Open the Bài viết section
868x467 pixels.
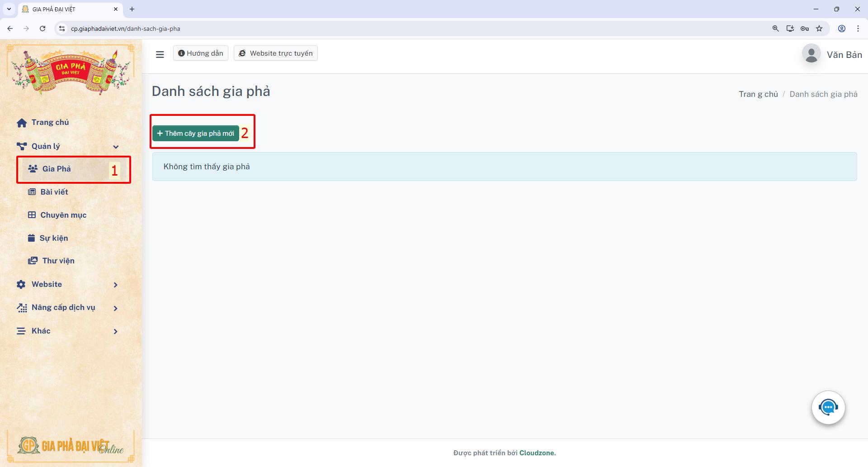pyautogui.click(x=54, y=191)
